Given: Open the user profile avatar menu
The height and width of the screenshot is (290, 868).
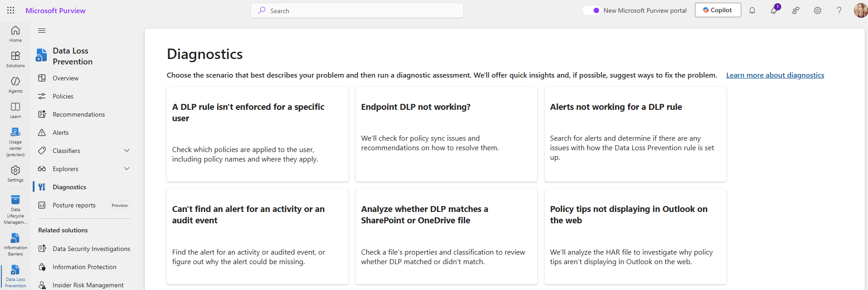Looking at the screenshot, I should [860, 10].
